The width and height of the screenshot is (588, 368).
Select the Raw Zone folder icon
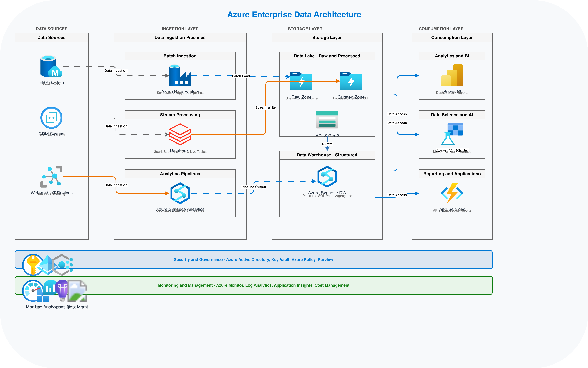click(x=301, y=81)
